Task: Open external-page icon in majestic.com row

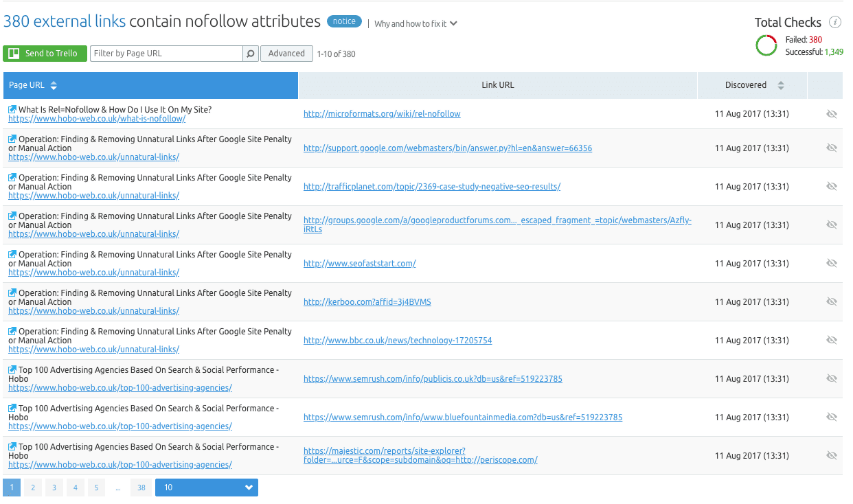Action: (12, 446)
